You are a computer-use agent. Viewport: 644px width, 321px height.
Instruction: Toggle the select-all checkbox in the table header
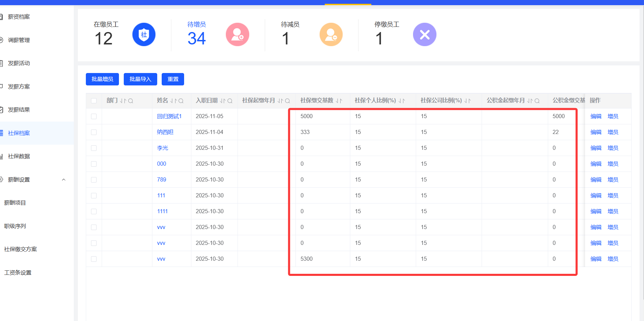[94, 101]
